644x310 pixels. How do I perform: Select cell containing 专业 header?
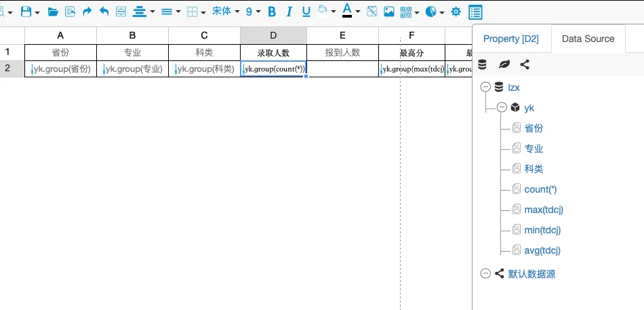pyautogui.click(x=132, y=52)
